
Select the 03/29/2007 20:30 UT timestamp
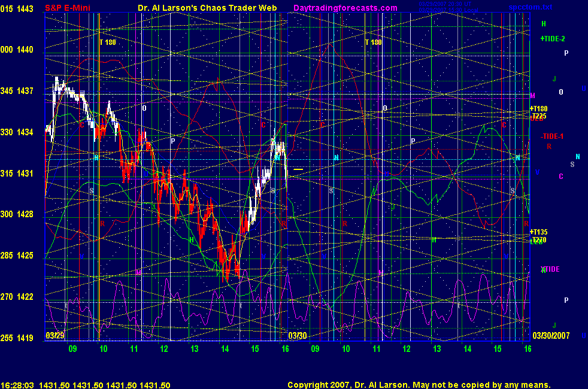(445, 4)
